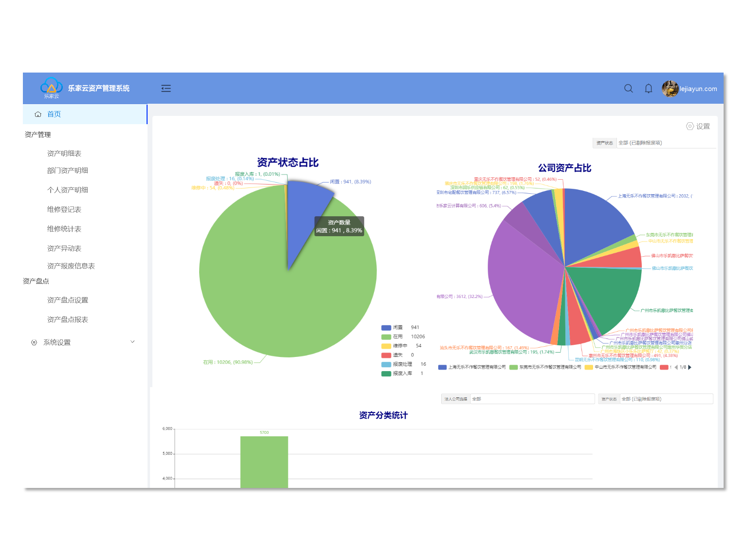Expand the 系统设置 menu chevron
746x560 pixels.
pos(132,342)
